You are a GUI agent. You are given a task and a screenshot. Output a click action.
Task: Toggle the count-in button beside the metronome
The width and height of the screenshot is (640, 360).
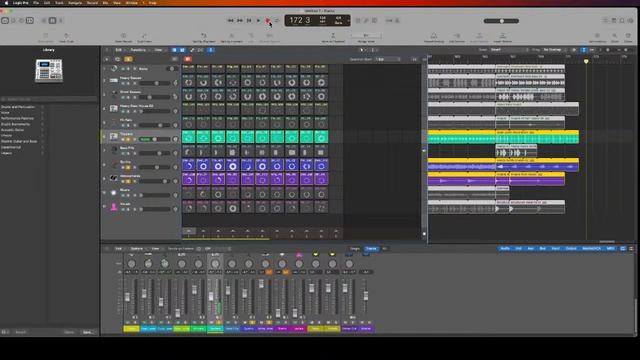[x=389, y=20]
